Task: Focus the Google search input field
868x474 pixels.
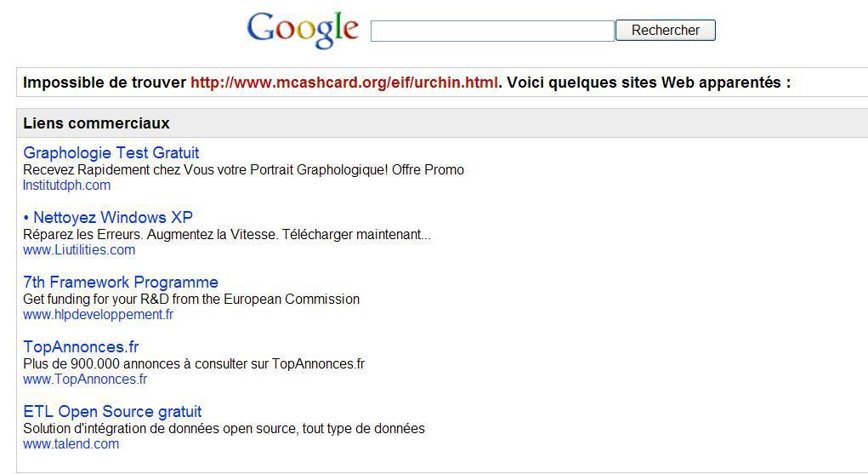Action: click(492, 31)
